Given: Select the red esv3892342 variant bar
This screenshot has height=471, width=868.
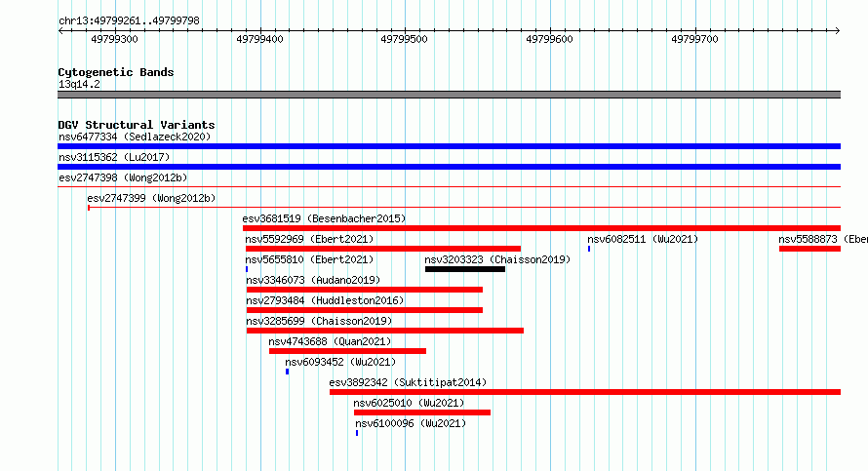Looking at the screenshot, I should [x=585, y=392].
